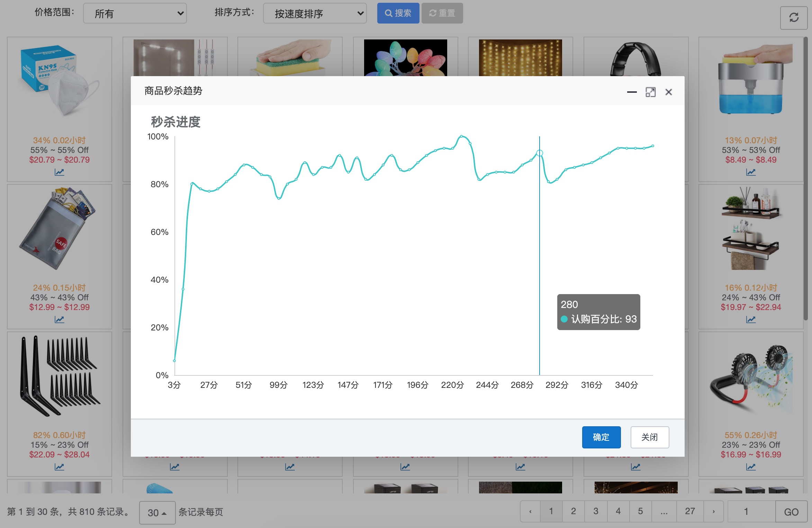
Task: Click the KN95 mask product thumbnail
Action: [59, 80]
